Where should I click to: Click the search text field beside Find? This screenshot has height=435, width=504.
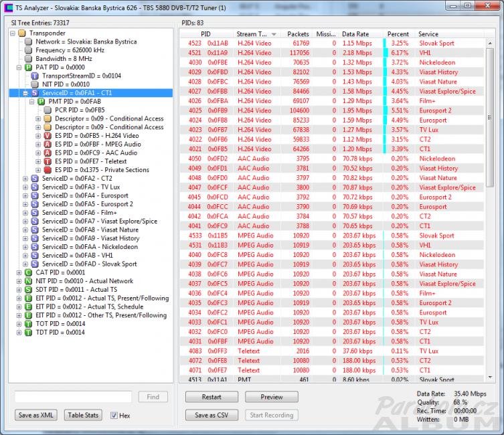coord(73,397)
